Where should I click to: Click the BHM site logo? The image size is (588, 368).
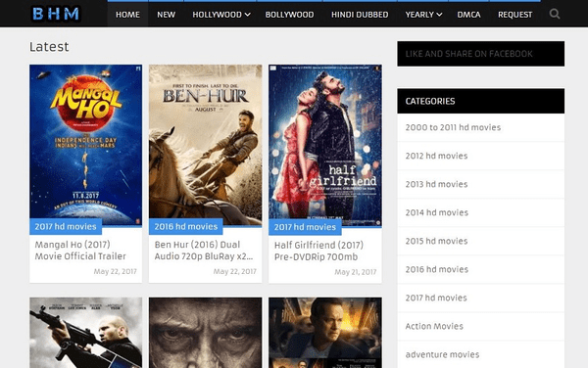coord(56,14)
